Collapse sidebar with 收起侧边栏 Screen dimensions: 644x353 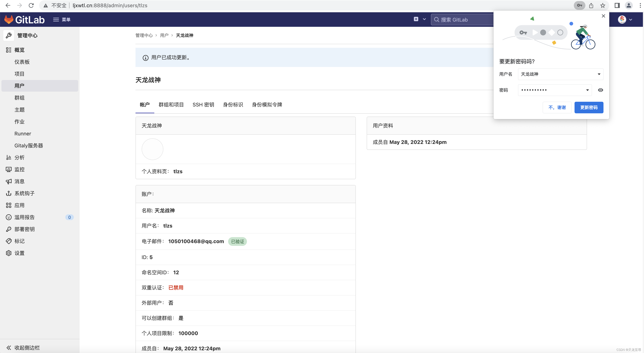pos(23,348)
